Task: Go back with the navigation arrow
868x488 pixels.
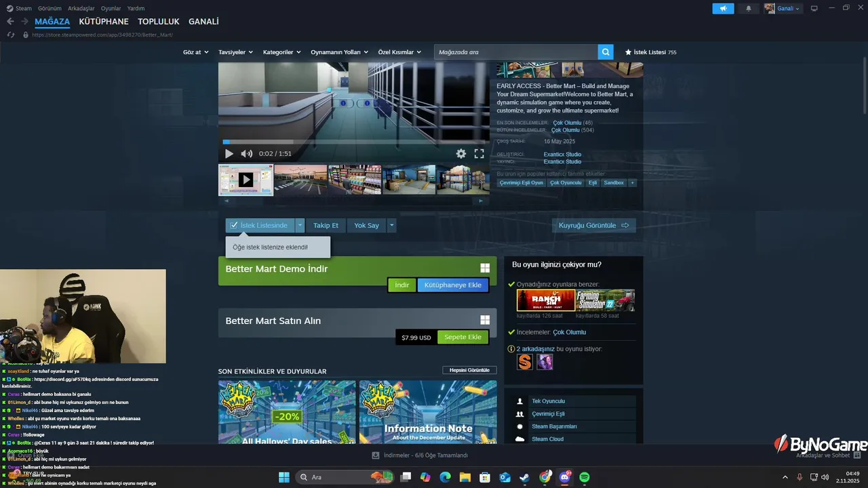Action: point(10,22)
